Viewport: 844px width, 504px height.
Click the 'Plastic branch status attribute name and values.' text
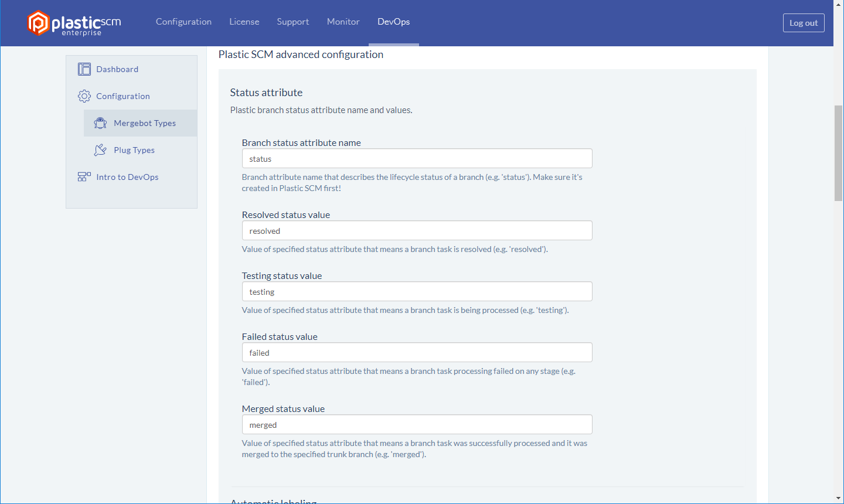click(x=321, y=110)
